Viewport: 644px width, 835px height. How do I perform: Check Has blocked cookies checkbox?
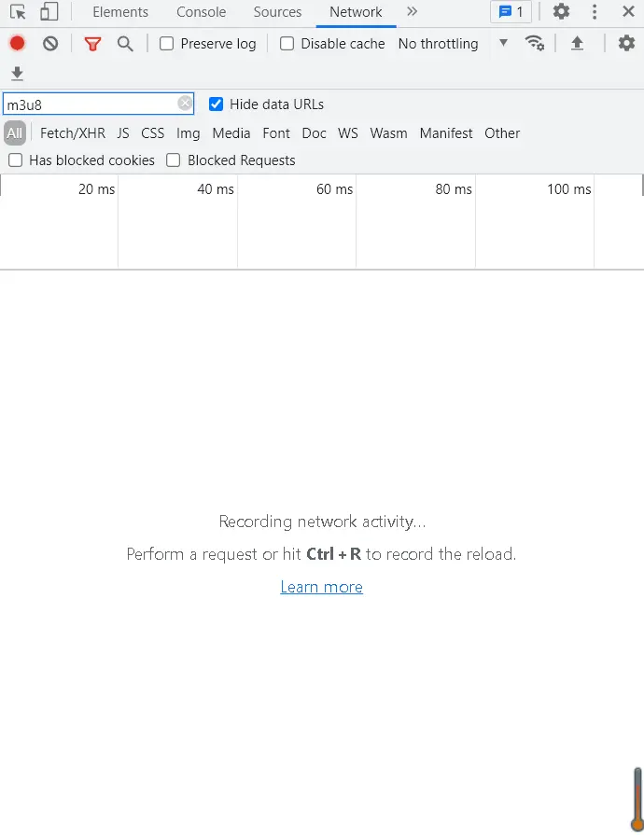click(16, 160)
